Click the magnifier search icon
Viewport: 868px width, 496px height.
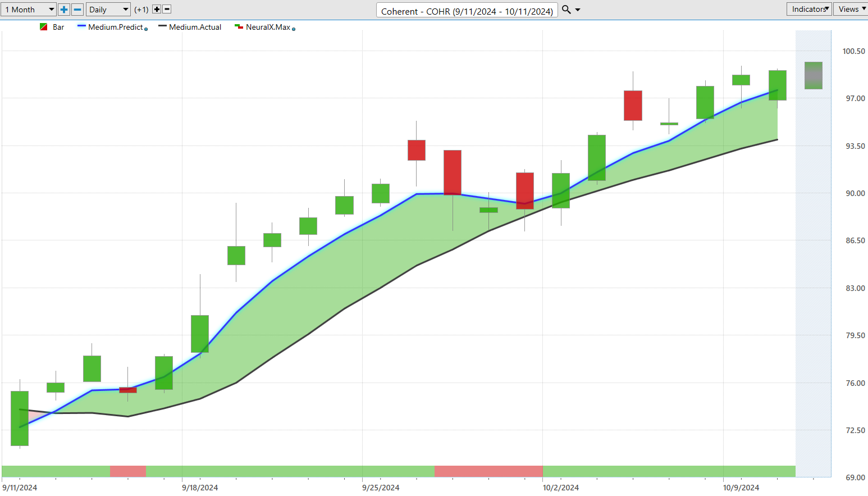point(567,10)
